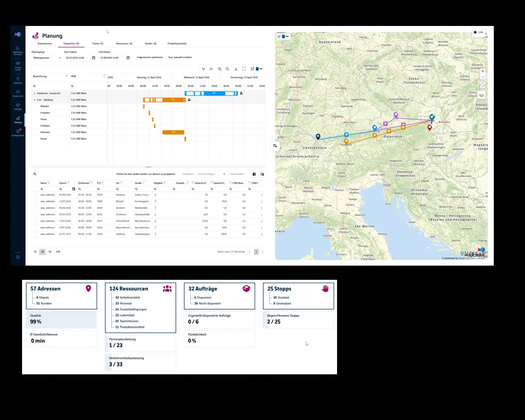Switch to the Touren (5) tab

98,44
